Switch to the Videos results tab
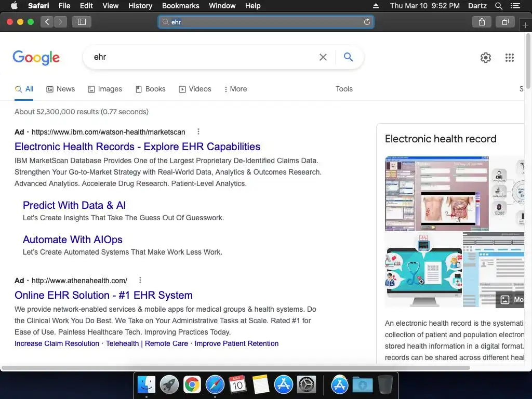This screenshot has height=399, width=532. click(x=195, y=89)
